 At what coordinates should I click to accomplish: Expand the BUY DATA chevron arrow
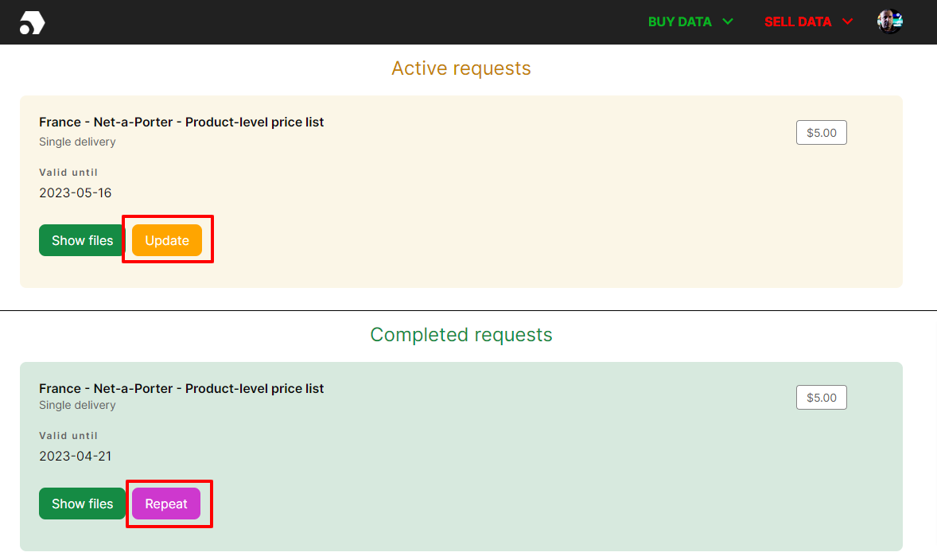[727, 21]
